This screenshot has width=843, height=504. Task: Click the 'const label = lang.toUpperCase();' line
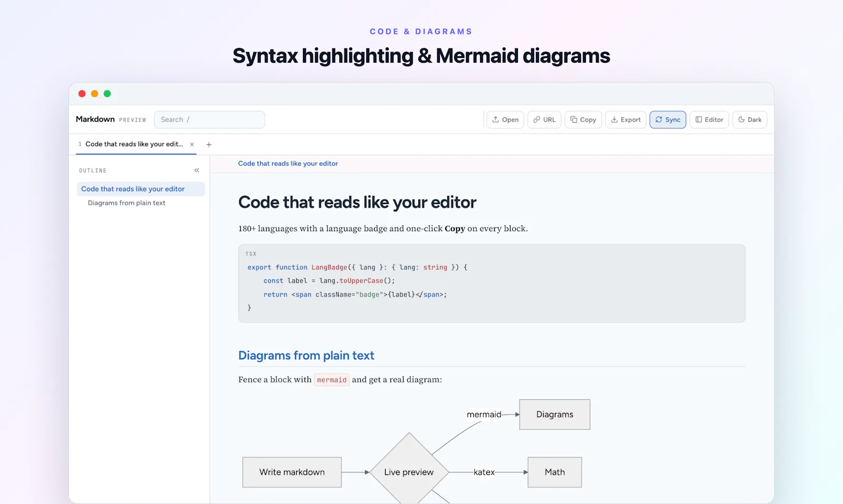(x=329, y=281)
